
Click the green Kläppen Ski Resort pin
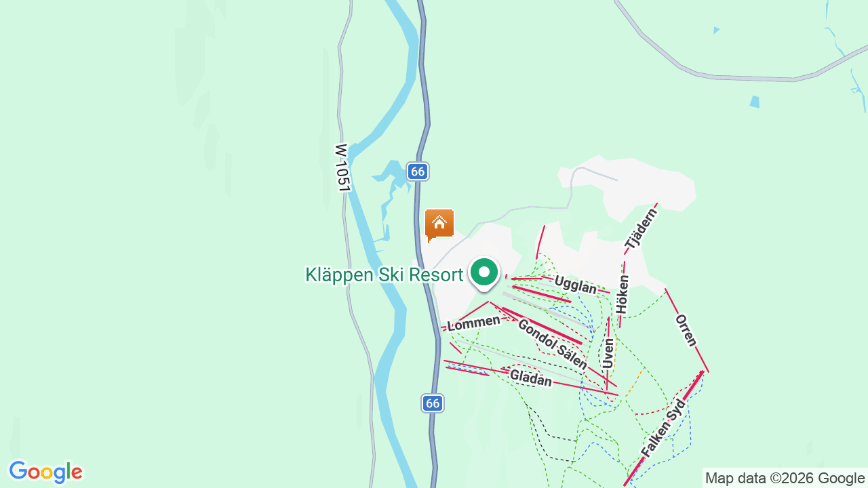(484, 274)
